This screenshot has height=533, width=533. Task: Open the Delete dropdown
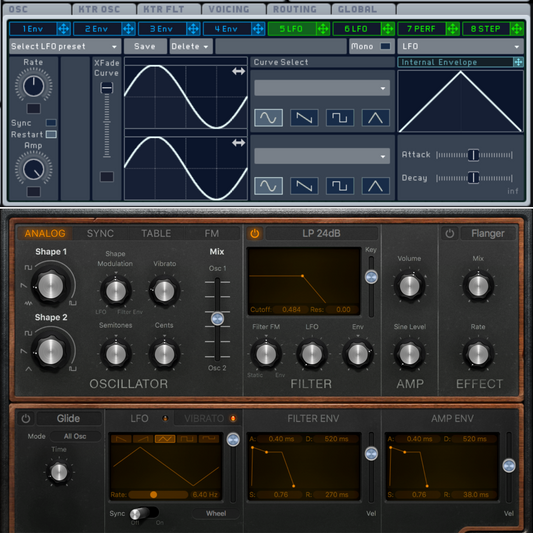point(191,46)
